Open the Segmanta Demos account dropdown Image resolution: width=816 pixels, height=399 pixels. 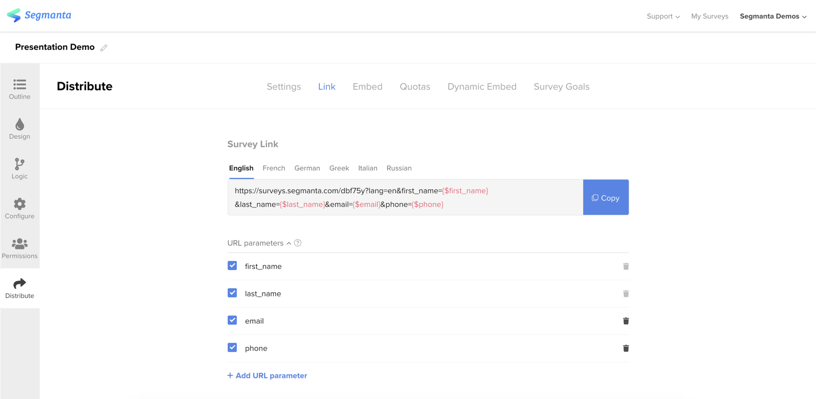[x=773, y=16]
